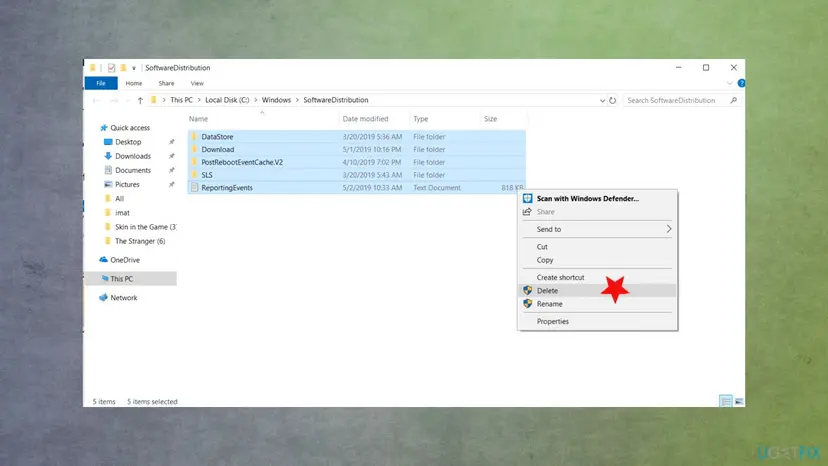This screenshot has width=828, height=466.
Task: Switch to Large icons view icon
Action: coord(739,402)
